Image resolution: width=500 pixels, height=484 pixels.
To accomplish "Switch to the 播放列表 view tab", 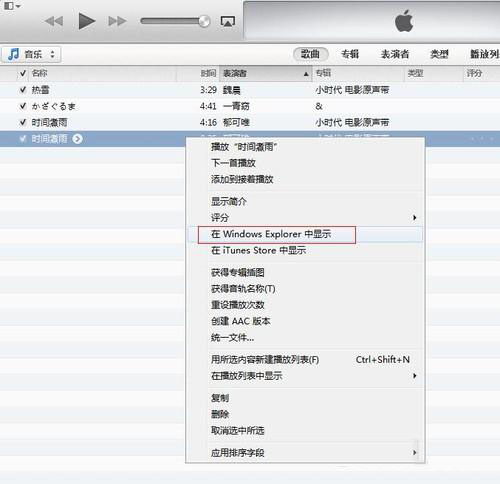I will [x=485, y=54].
